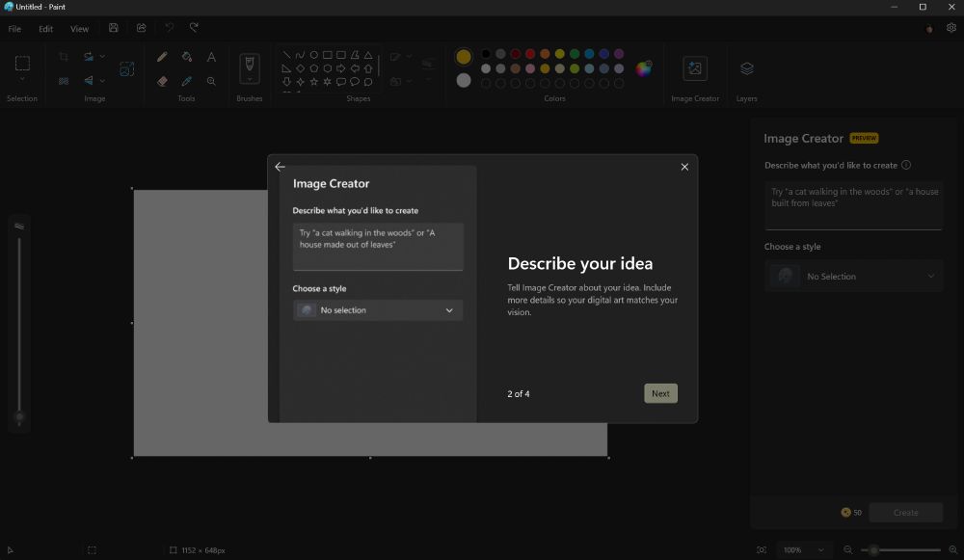The width and height of the screenshot is (964, 560).
Task: Click the side panel description text field
Action: coord(853,205)
